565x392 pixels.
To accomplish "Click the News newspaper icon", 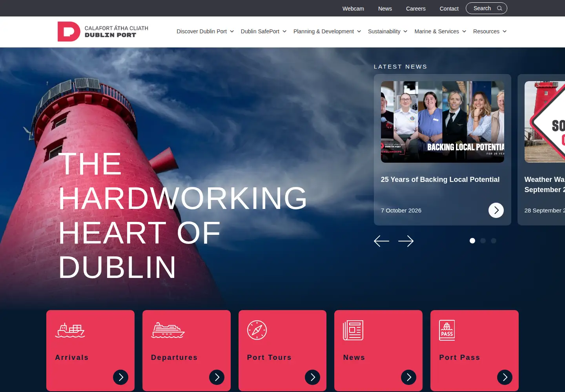I will [x=353, y=330].
